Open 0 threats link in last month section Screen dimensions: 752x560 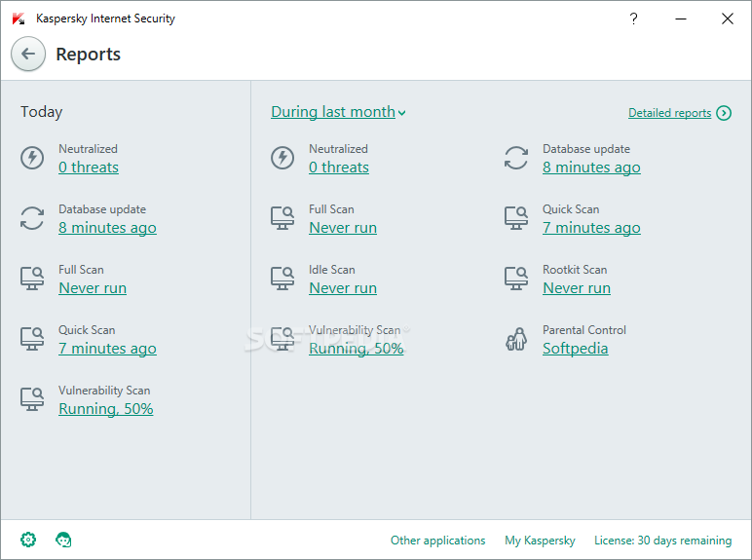coord(339,168)
